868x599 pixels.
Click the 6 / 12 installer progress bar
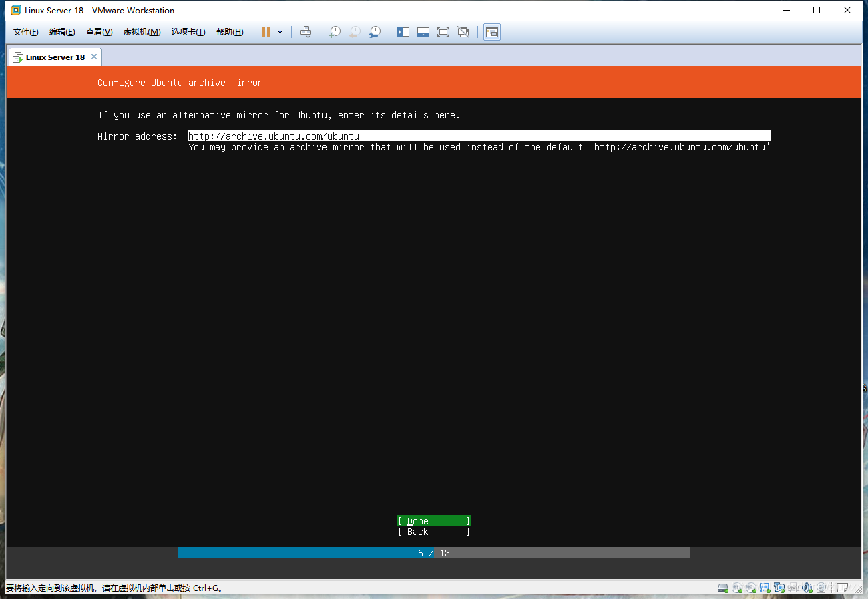[434, 553]
